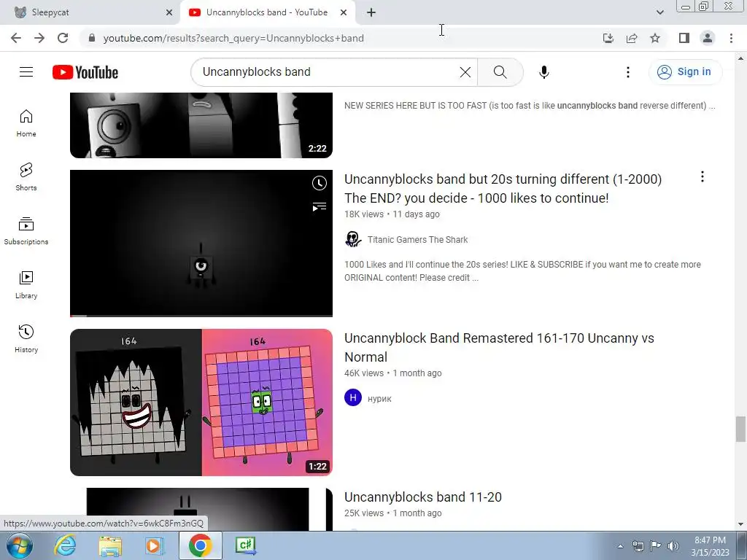Click the Titanic Gamers The Shark channel avatar

coord(353,239)
